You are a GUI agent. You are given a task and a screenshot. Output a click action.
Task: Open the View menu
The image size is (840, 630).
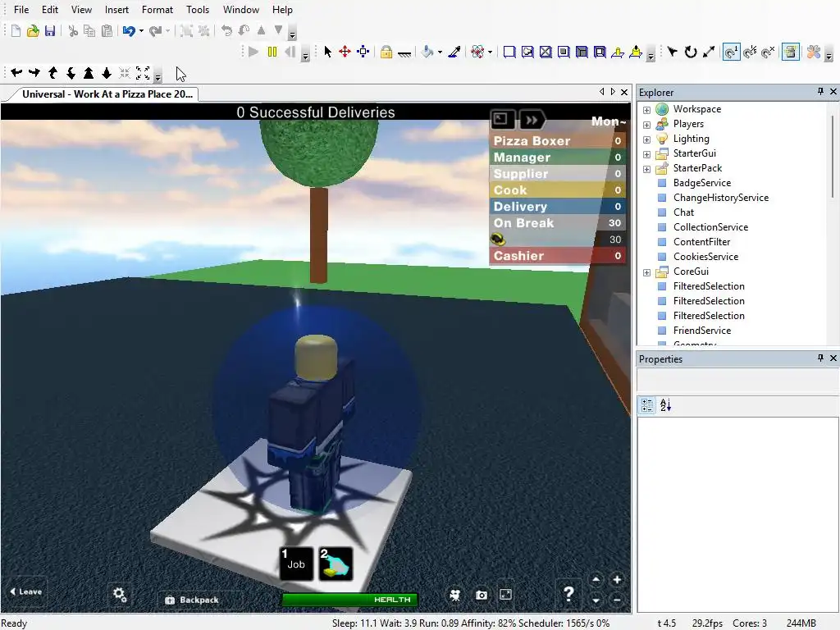click(81, 10)
